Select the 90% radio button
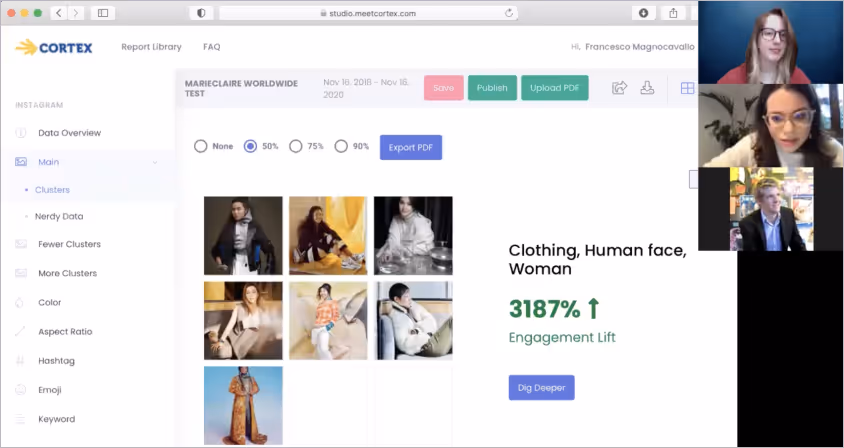This screenshot has width=844, height=448. (341, 146)
